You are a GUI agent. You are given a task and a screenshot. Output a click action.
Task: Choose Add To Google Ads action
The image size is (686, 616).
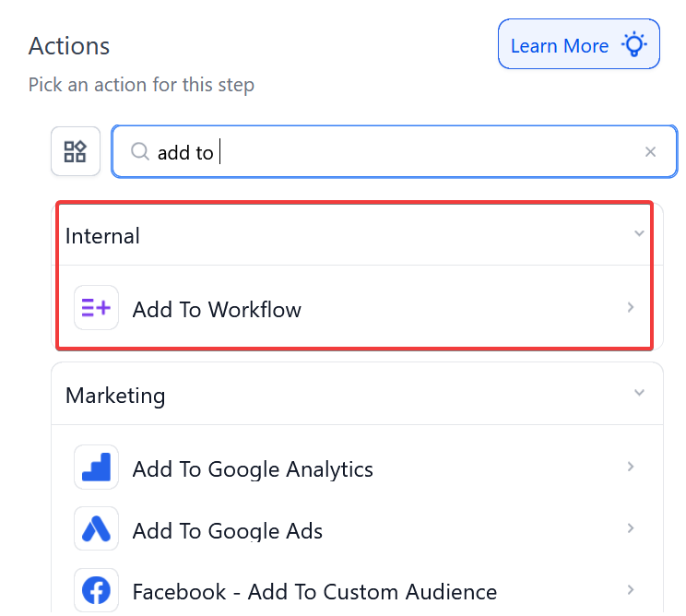coord(227,531)
